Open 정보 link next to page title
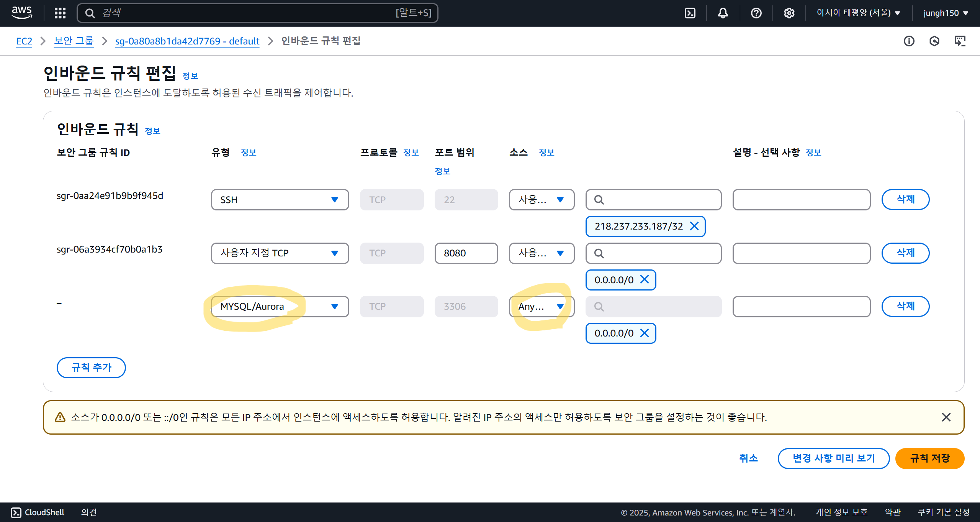The width and height of the screenshot is (980, 522). 190,76
